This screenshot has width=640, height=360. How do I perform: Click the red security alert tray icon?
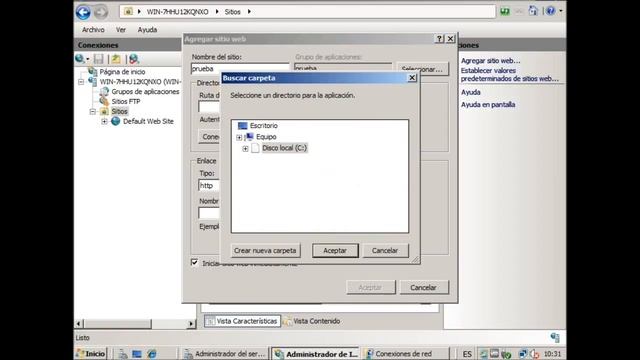[534, 354]
